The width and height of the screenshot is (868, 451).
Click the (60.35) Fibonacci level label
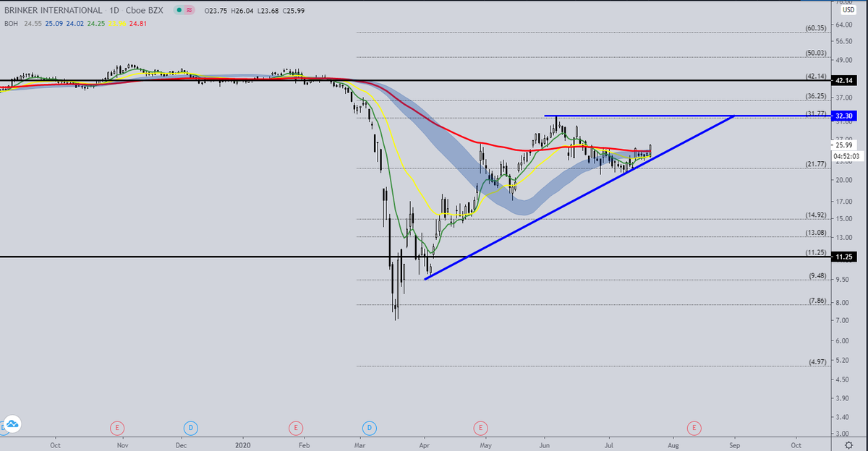(x=816, y=28)
